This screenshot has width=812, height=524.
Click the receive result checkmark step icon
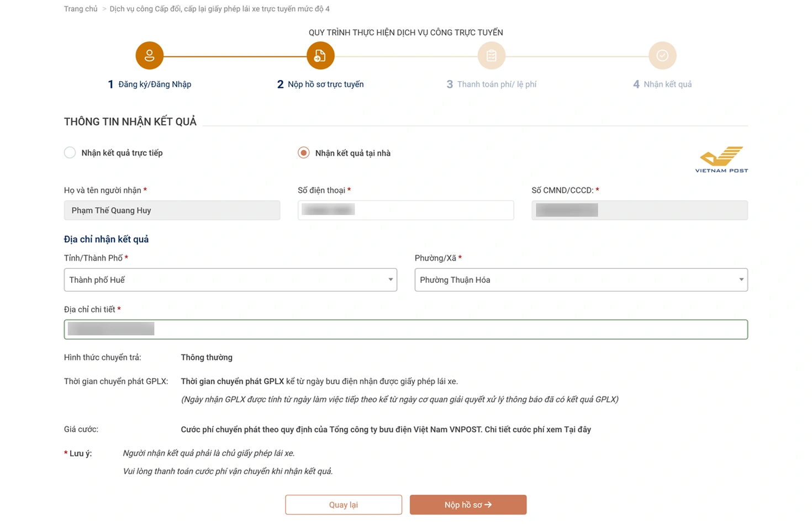(x=662, y=56)
